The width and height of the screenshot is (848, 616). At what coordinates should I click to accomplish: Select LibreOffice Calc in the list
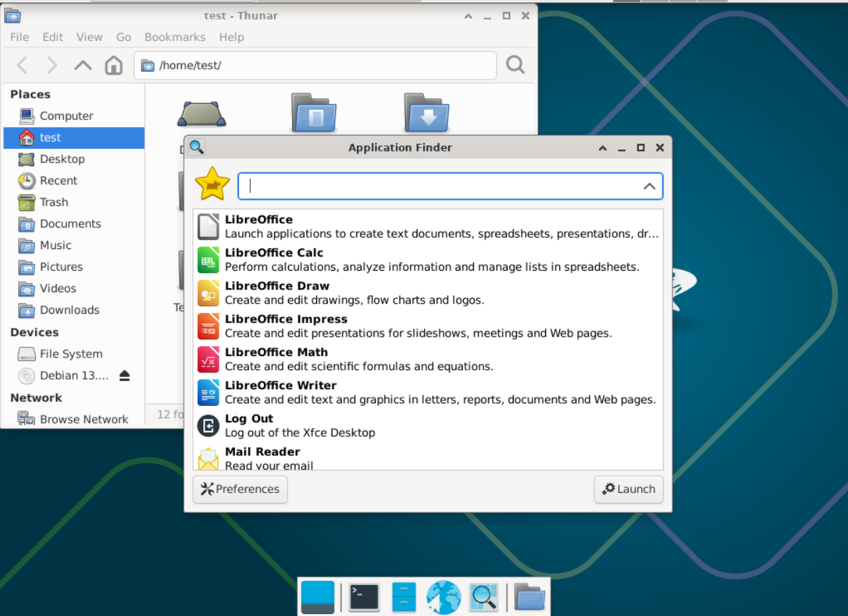[428, 260]
